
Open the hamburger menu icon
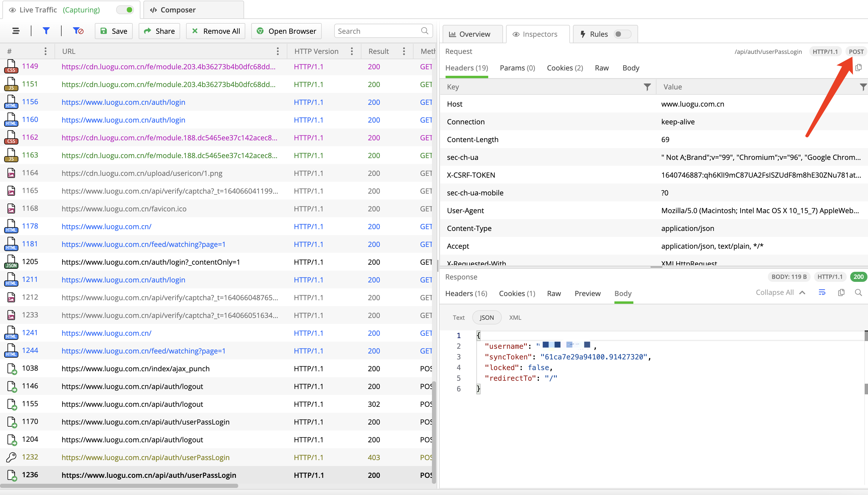coord(16,31)
